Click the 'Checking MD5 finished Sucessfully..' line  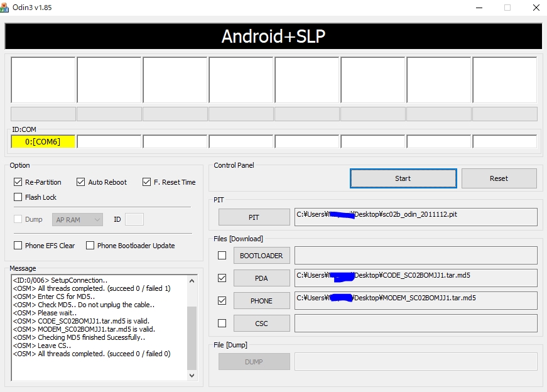click(79, 337)
